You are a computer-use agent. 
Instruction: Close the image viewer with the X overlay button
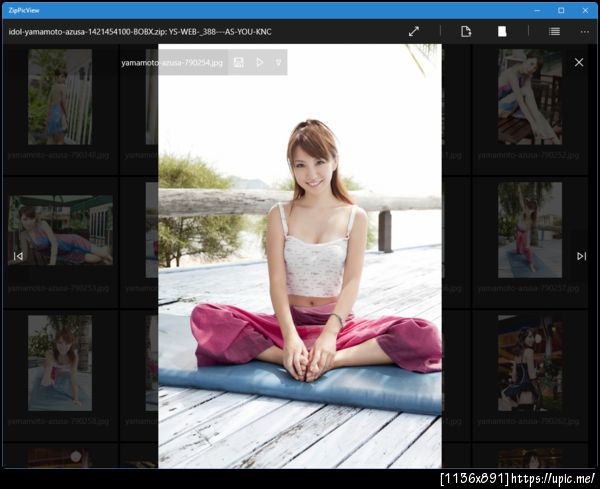[579, 62]
